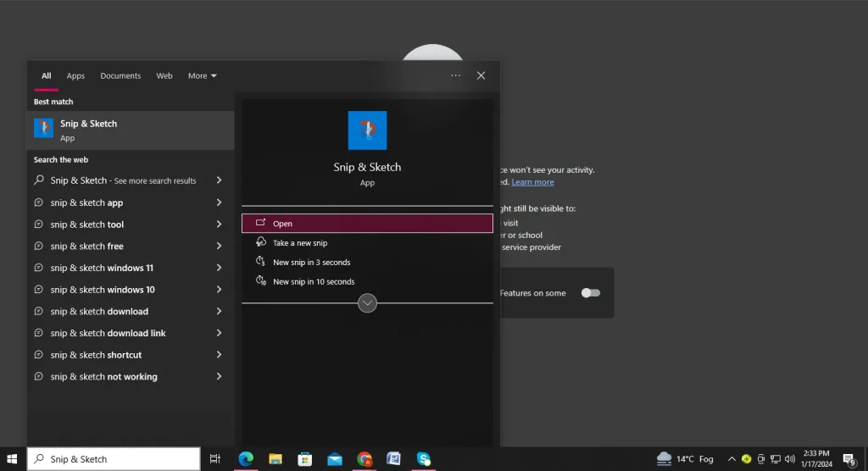This screenshot has width=868, height=471.
Task: Toggle the switch in the background browser window
Action: pyautogui.click(x=591, y=293)
